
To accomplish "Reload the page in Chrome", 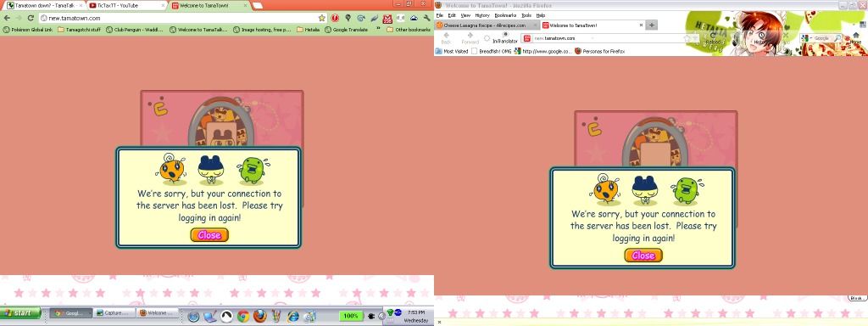I will click(x=31, y=18).
